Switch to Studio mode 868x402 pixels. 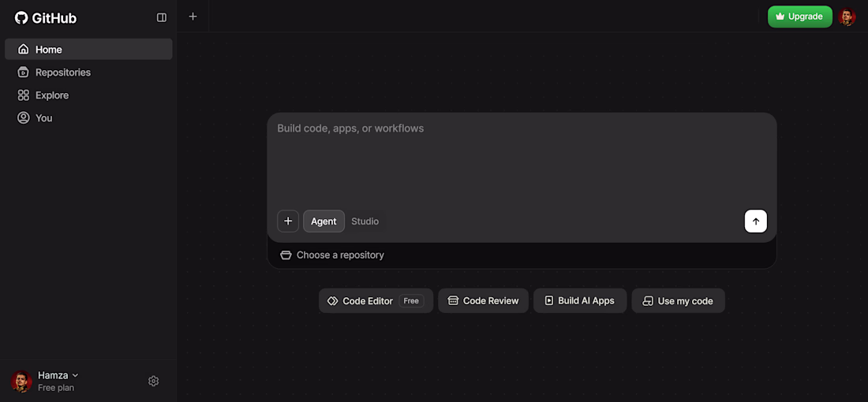coord(365,221)
